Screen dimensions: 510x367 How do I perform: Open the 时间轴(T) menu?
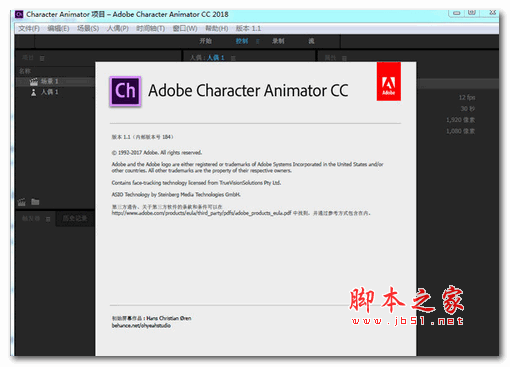point(150,28)
